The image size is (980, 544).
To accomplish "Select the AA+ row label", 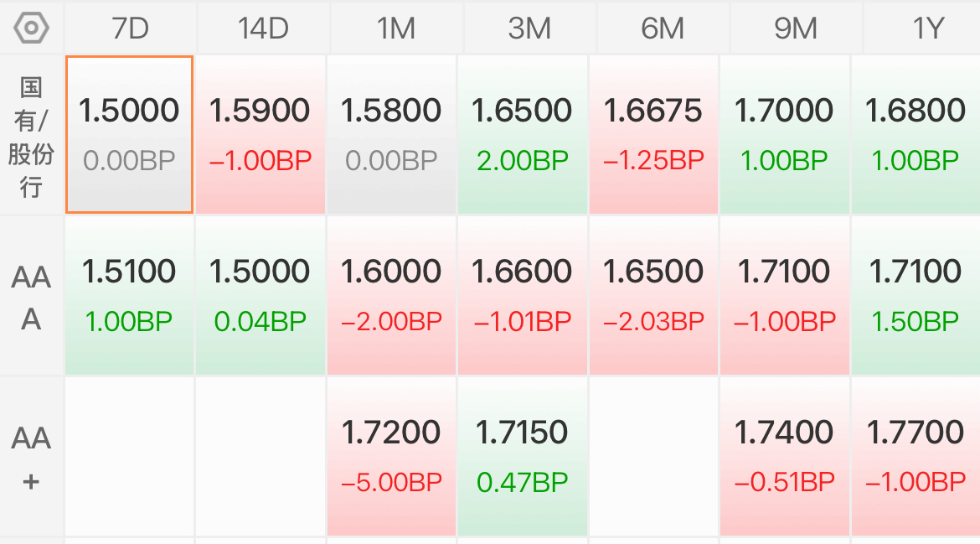I will [31, 459].
